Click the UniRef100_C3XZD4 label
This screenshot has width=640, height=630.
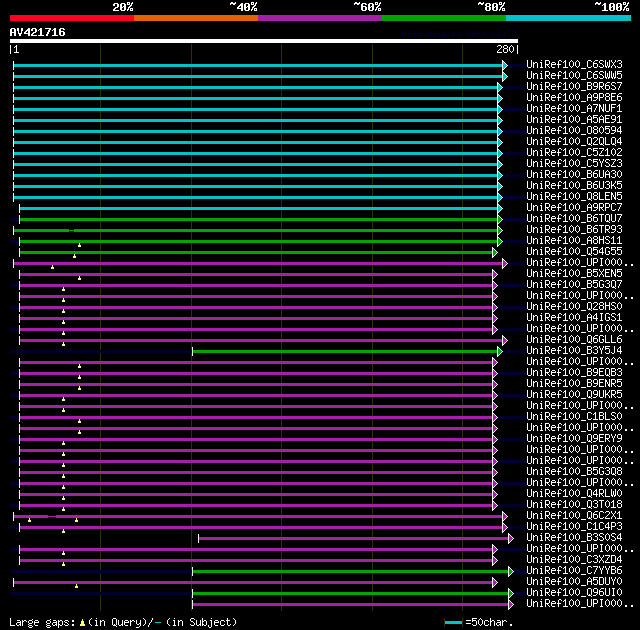(574, 560)
